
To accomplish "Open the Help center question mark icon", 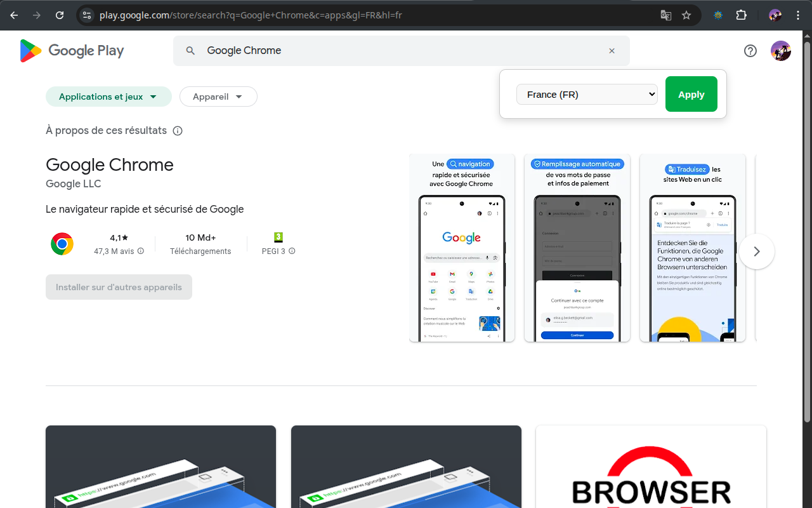I will (x=750, y=51).
